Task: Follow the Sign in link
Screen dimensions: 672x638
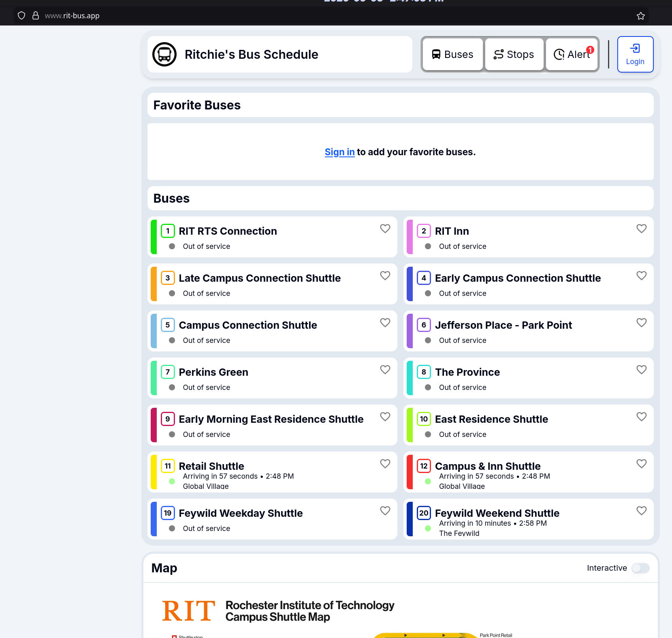Action: click(x=339, y=152)
